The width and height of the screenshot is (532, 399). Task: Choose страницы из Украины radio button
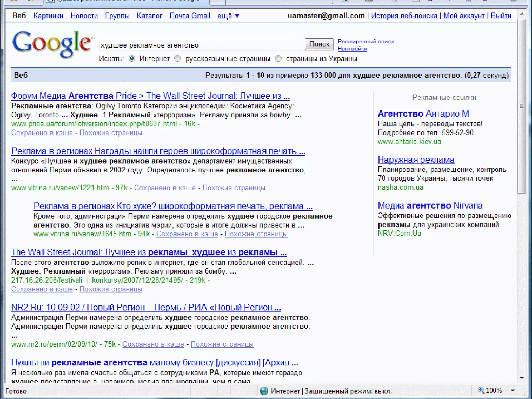tap(278, 58)
